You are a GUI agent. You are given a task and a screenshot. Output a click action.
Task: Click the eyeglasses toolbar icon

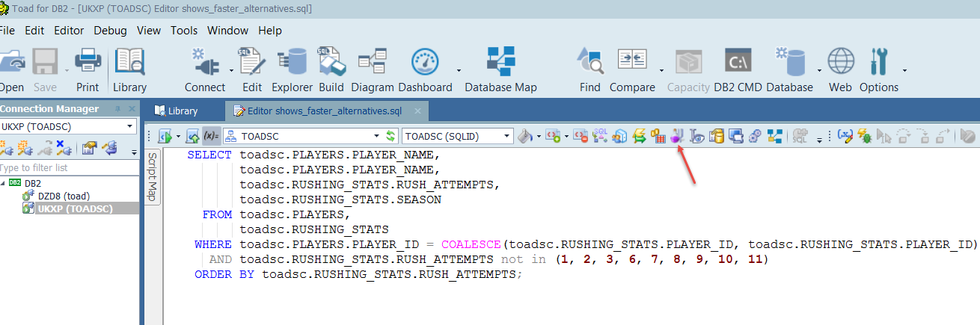696,136
